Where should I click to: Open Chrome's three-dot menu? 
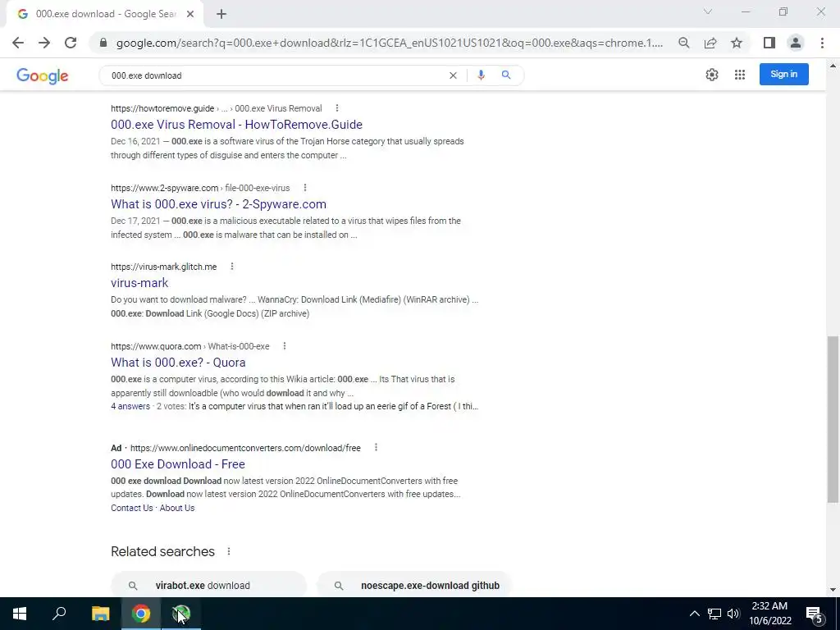pyautogui.click(x=822, y=43)
